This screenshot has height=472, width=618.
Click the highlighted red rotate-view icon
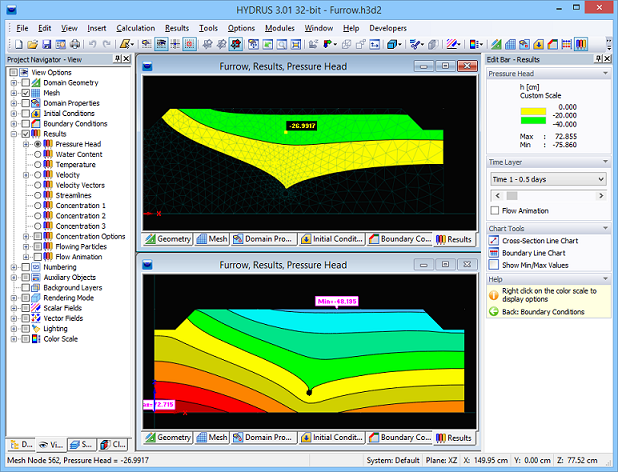click(x=236, y=44)
